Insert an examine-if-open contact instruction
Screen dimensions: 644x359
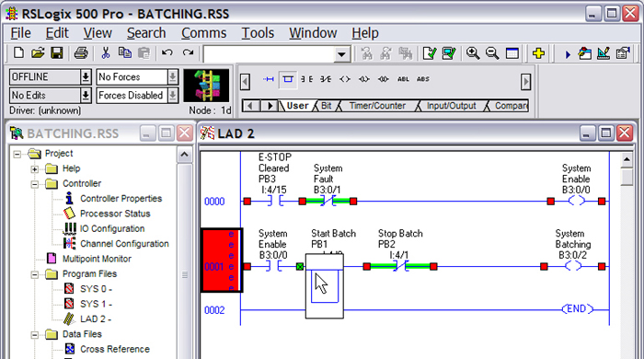click(326, 79)
